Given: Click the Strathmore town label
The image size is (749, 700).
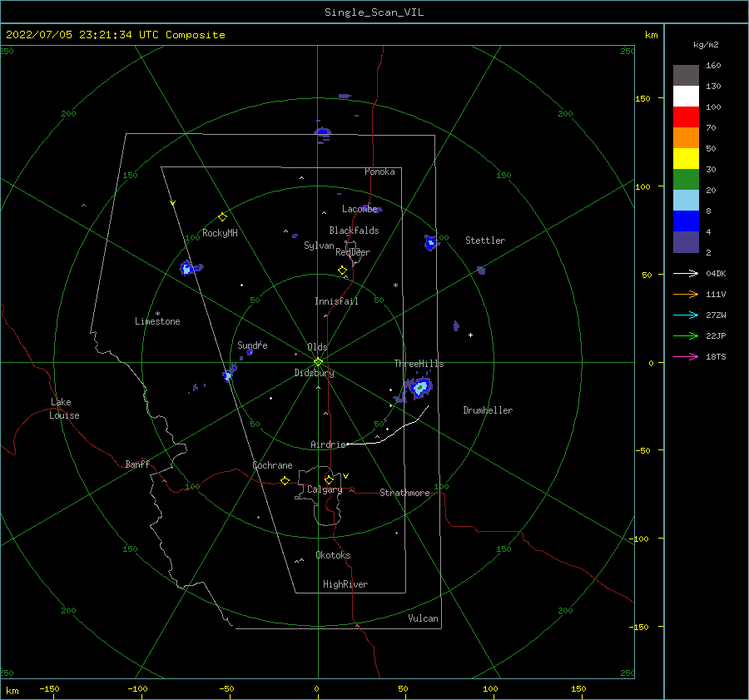Looking at the screenshot, I should 404,493.
